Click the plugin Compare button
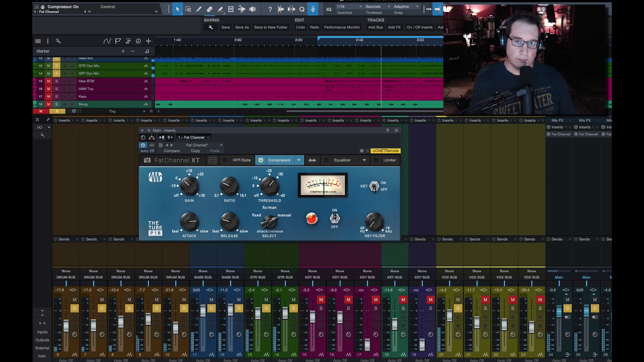 [x=172, y=151]
